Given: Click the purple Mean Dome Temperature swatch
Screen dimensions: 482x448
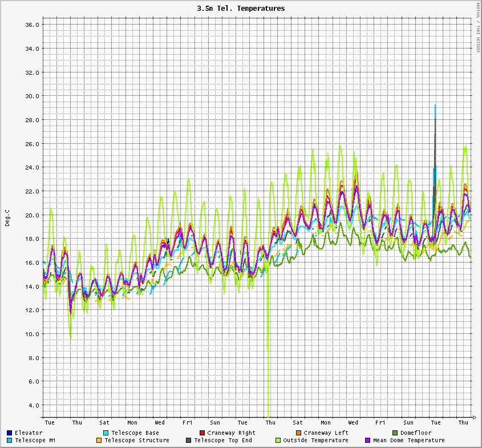Looking at the screenshot, I should click(x=368, y=441).
